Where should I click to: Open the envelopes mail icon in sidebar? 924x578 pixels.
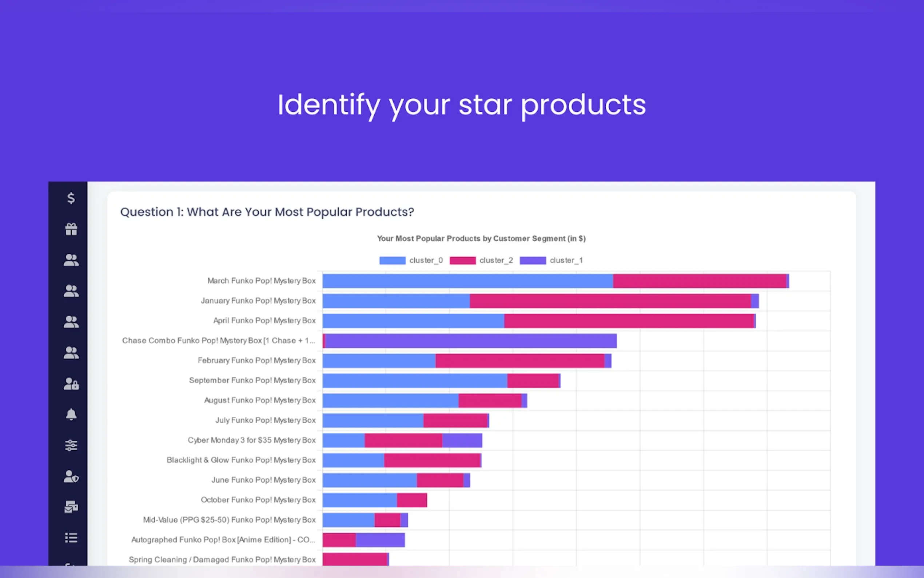coord(71,507)
